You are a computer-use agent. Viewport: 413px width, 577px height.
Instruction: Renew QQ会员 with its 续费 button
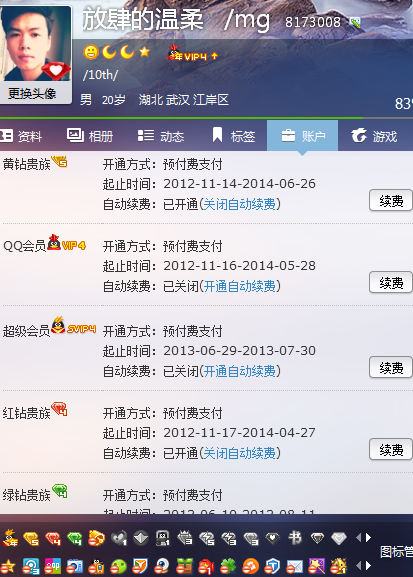pos(391,283)
